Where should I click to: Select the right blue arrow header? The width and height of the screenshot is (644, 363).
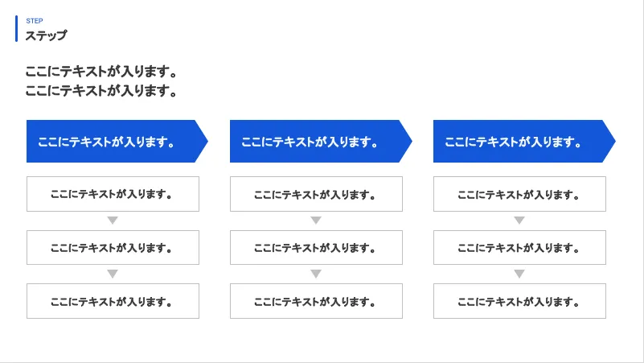519,142
